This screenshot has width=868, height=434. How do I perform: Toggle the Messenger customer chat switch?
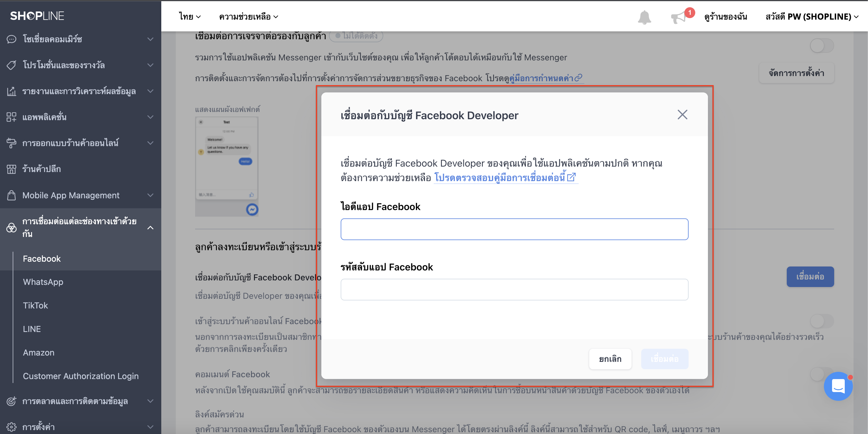(822, 46)
